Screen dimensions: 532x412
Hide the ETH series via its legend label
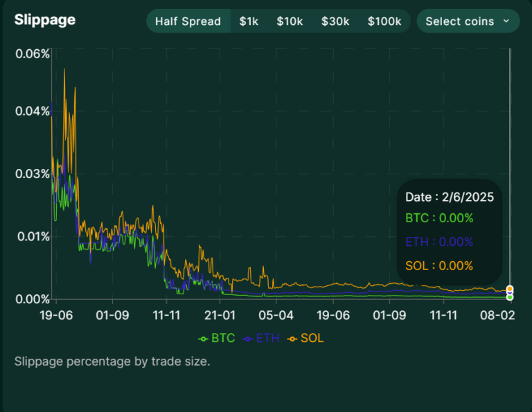267,339
